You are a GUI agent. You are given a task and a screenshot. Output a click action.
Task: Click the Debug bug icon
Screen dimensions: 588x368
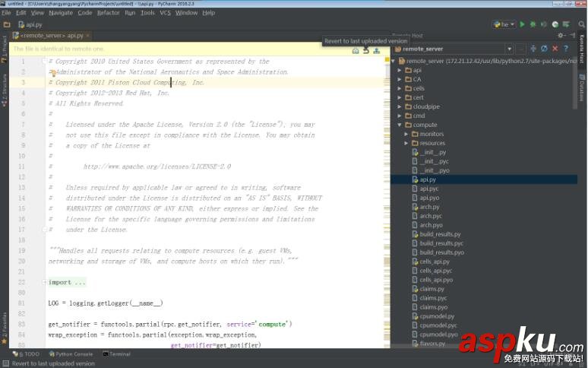pos(533,24)
